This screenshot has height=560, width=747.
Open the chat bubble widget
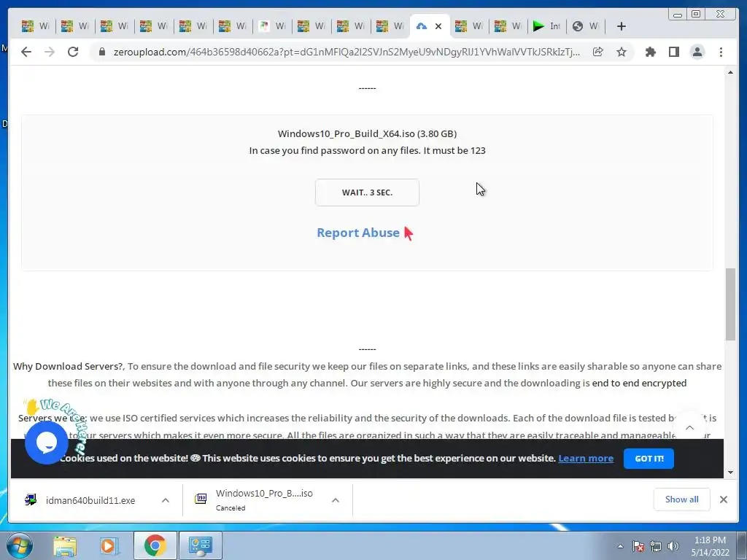click(47, 443)
